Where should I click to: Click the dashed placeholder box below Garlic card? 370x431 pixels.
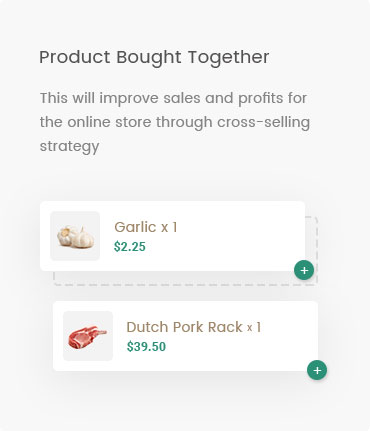[185, 278]
